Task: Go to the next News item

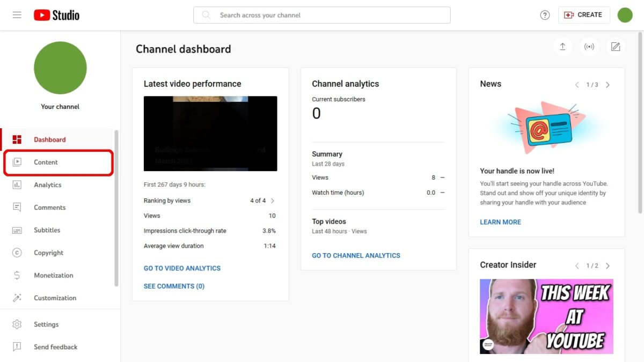Action: (608, 85)
